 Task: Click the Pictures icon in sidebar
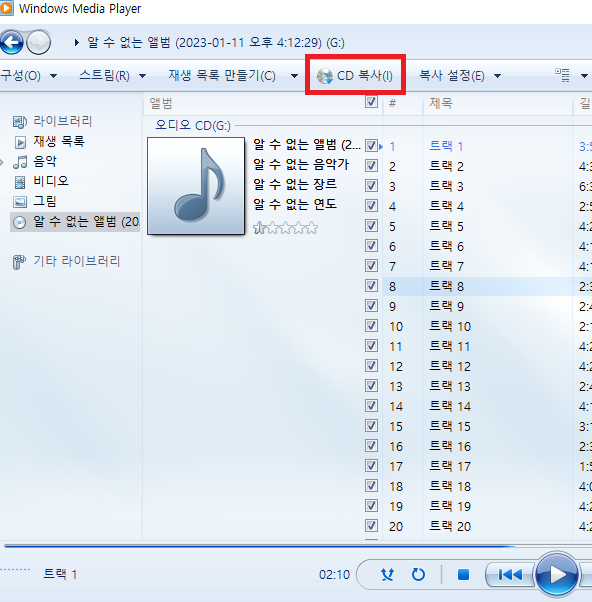tap(20, 202)
